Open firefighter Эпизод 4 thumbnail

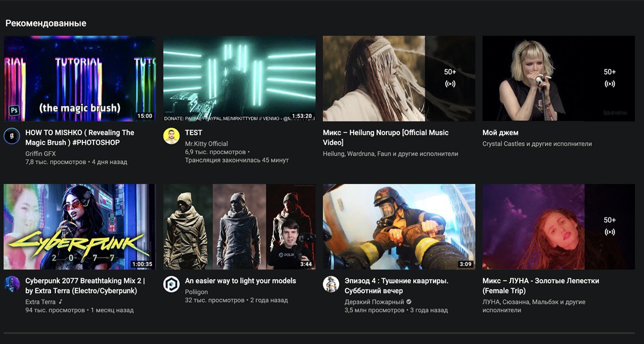pyautogui.click(x=398, y=227)
